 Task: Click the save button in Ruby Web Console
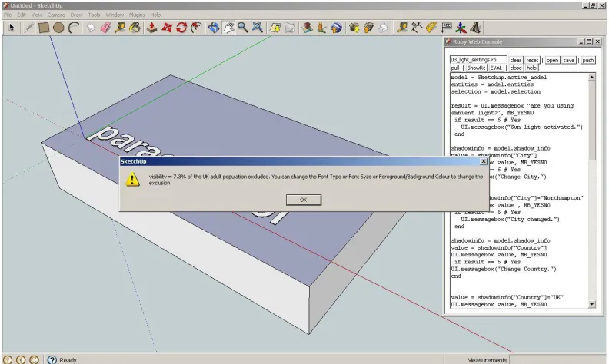pyautogui.click(x=568, y=60)
